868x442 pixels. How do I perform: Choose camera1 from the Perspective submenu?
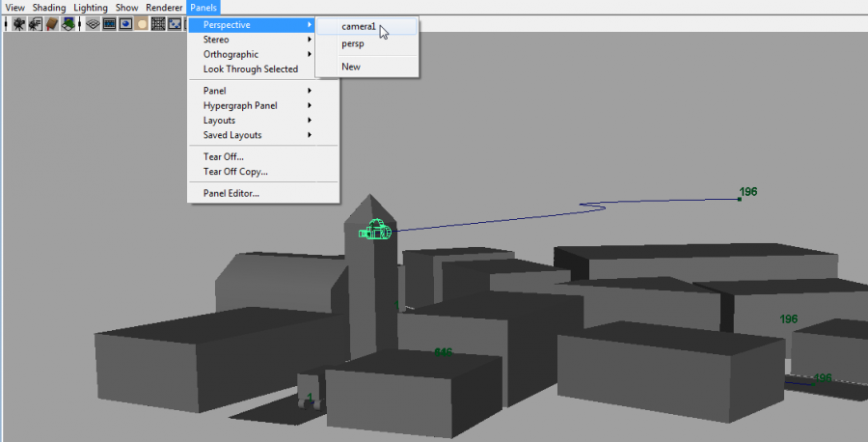pyautogui.click(x=359, y=27)
